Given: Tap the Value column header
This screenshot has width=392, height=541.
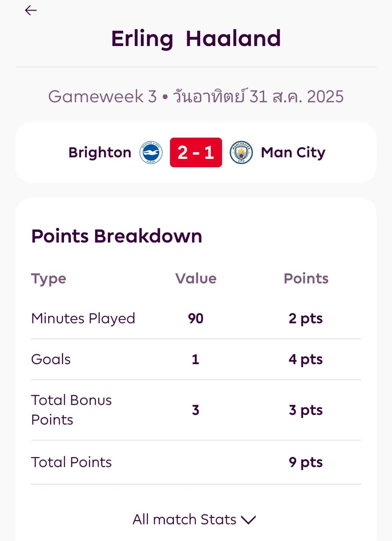Looking at the screenshot, I should click(x=196, y=278).
